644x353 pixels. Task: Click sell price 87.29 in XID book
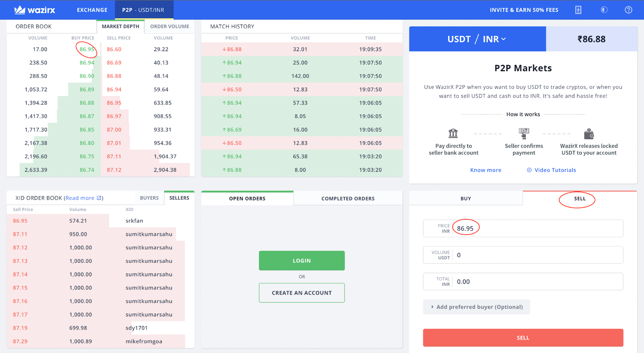(20, 341)
